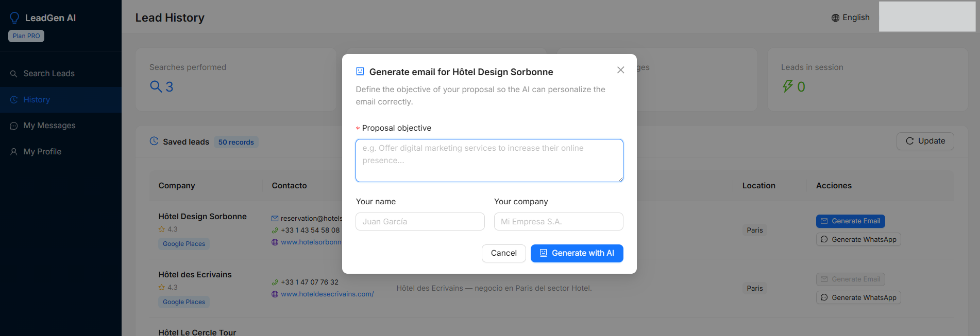This screenshot has height=336, width=980.
Task: Click Generate WhatsApp for Hôtel des Ecrivains
Action: tap(858, 298)
